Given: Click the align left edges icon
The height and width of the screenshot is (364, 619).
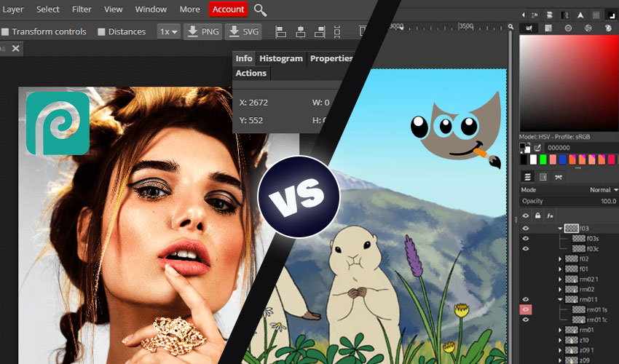Looking at the screenshot, I should coord(280,31).
